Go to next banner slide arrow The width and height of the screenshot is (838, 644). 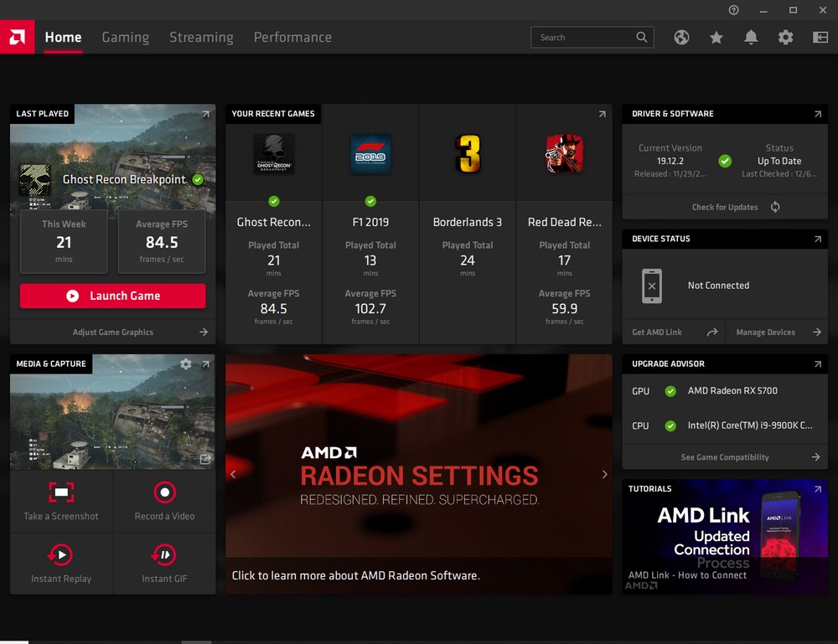point(604,474)
